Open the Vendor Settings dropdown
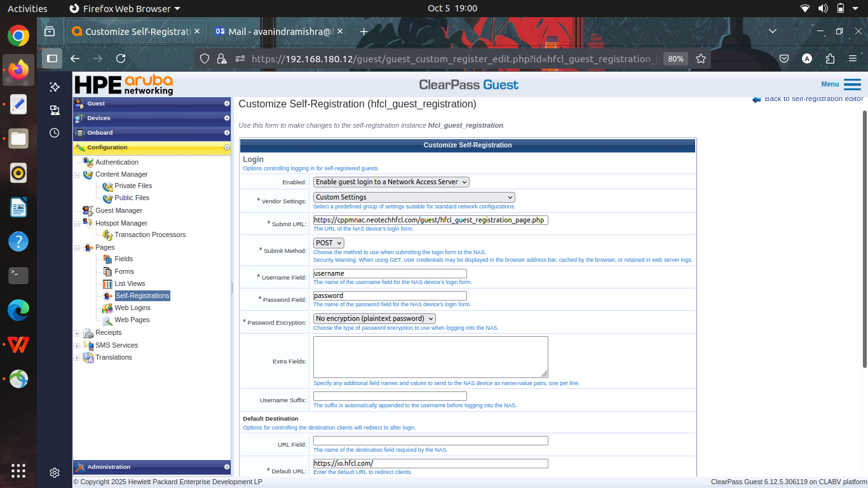The image size is (868, 488). [x=414, y=197]
